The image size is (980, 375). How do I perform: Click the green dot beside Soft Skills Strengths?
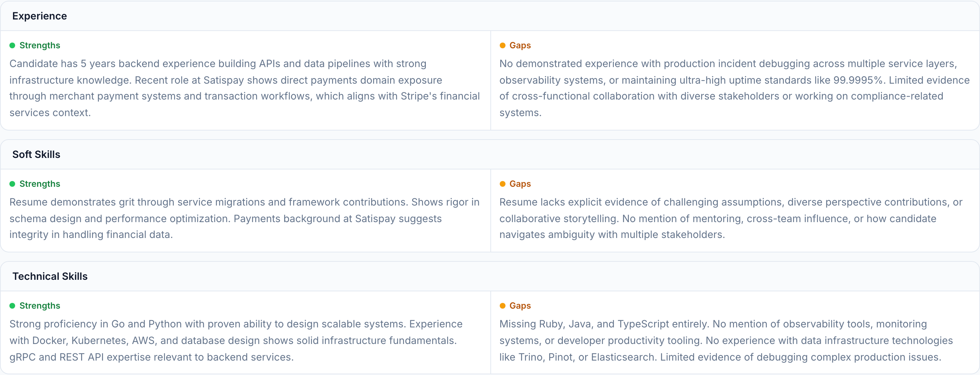point(12,184)
